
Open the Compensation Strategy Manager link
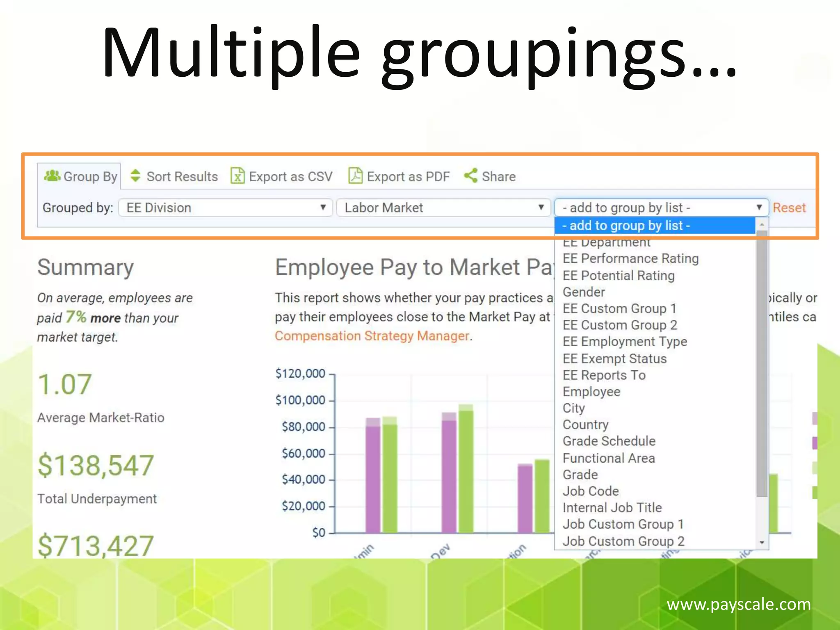pos(372,336)
